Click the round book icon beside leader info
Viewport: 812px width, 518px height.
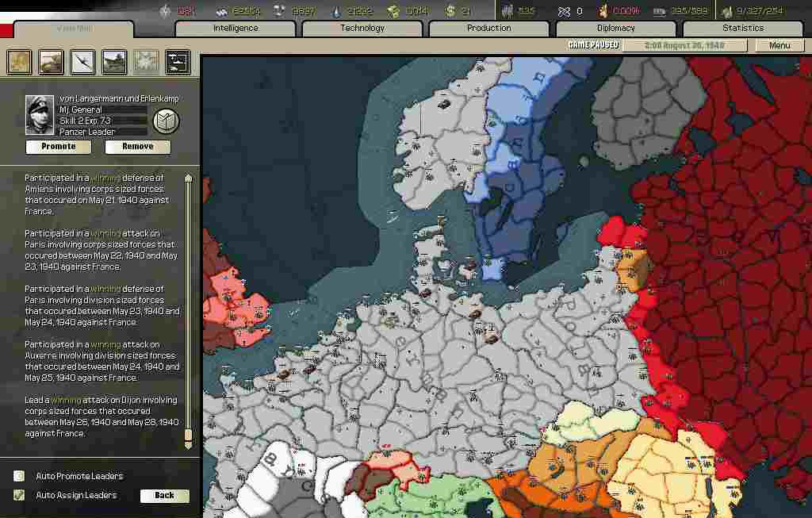pyautogui.click(x=167, y=121)
